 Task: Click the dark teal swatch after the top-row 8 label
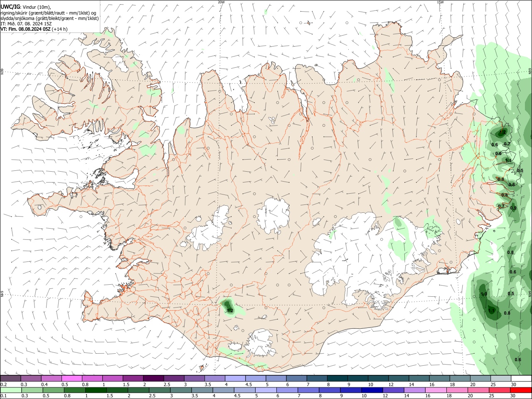pos(337,379)
